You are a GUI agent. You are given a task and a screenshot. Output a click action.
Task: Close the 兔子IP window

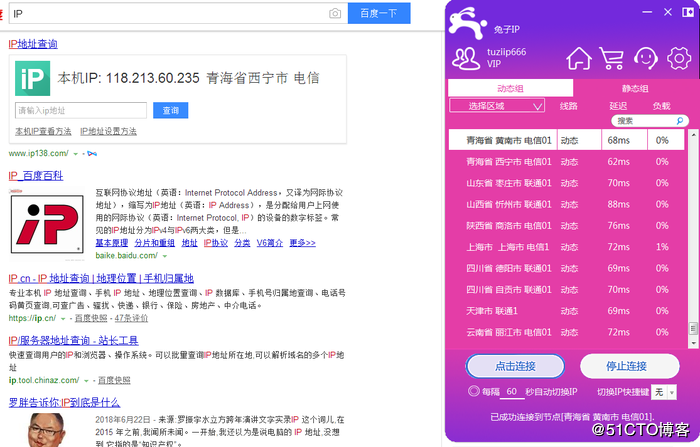[668, 12]
